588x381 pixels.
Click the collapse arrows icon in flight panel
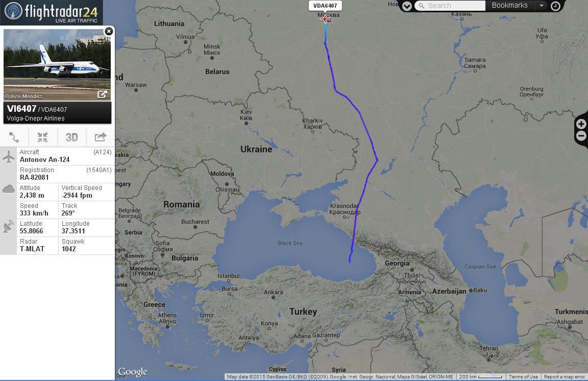(43, 137)
